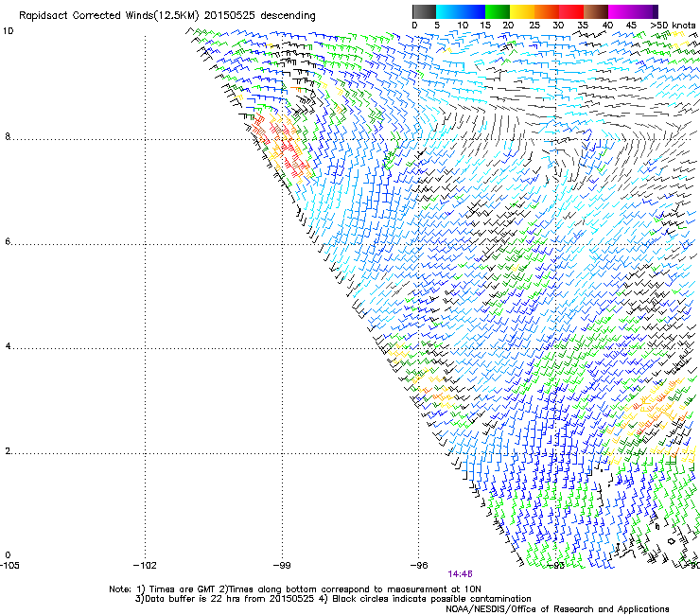Click the latitude axis label '0'
Viewport: 700px width, 615px height.
8,555
